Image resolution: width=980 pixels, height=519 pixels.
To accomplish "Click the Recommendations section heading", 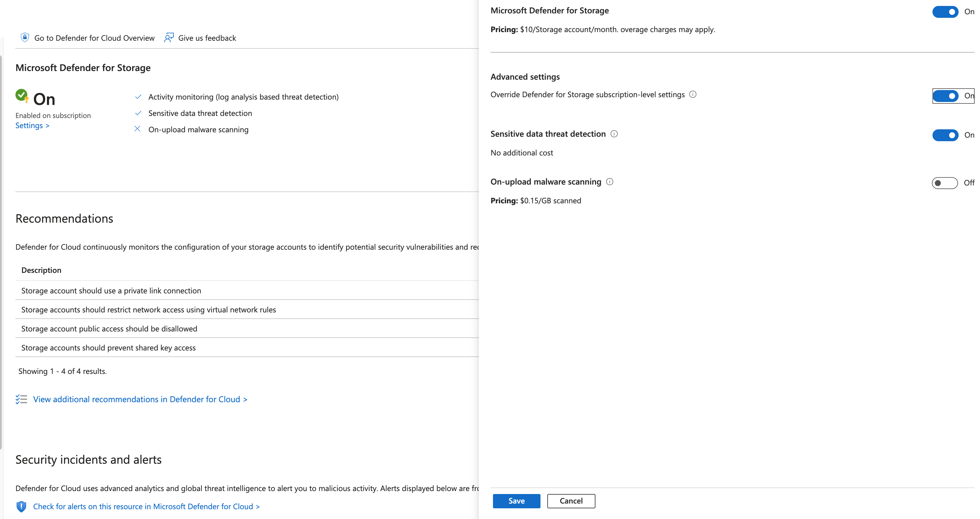I will pos(64,218).
